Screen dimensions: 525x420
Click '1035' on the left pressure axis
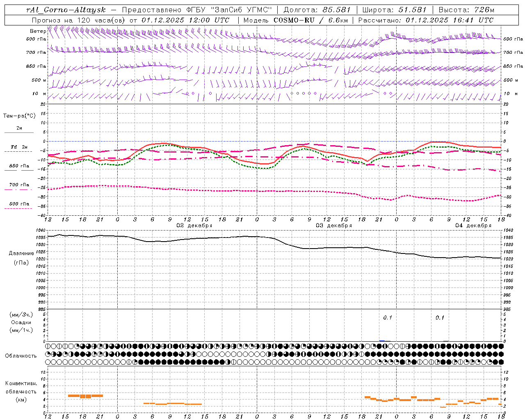click(41, 237)
